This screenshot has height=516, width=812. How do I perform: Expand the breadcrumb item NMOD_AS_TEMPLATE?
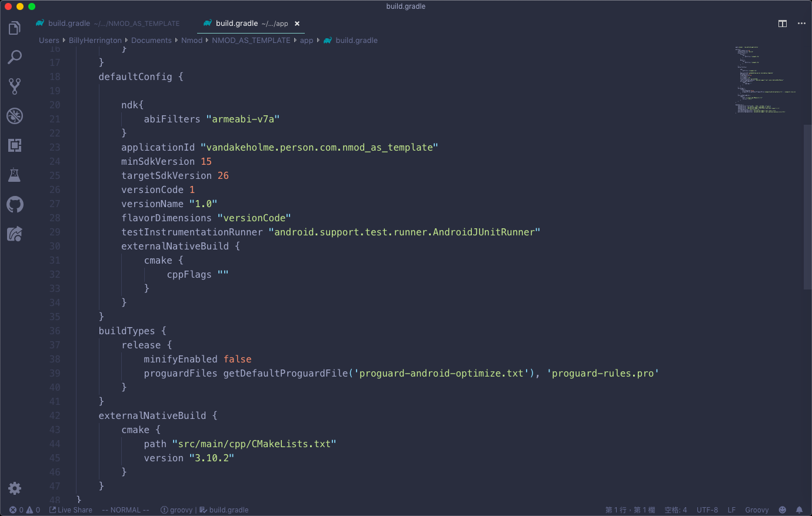pos(251,40)
